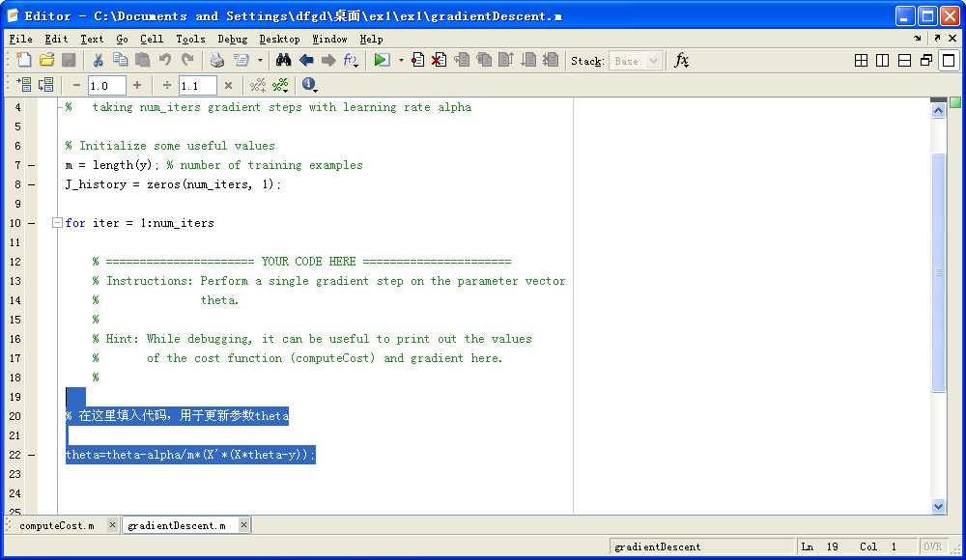Evaluate cell and advance to next
The width and height of the screenshot is (966, 560).
click(46, 85)
